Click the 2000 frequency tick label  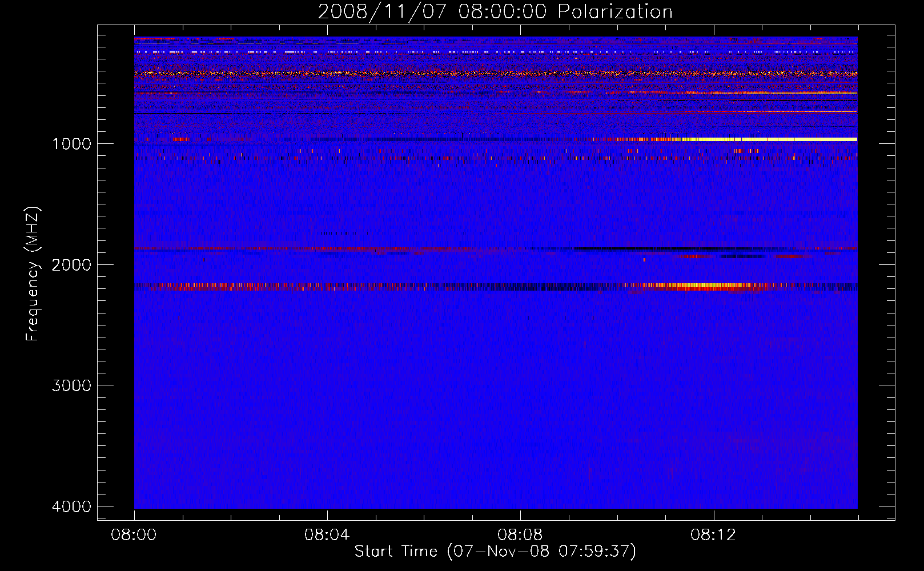point(71,264)
